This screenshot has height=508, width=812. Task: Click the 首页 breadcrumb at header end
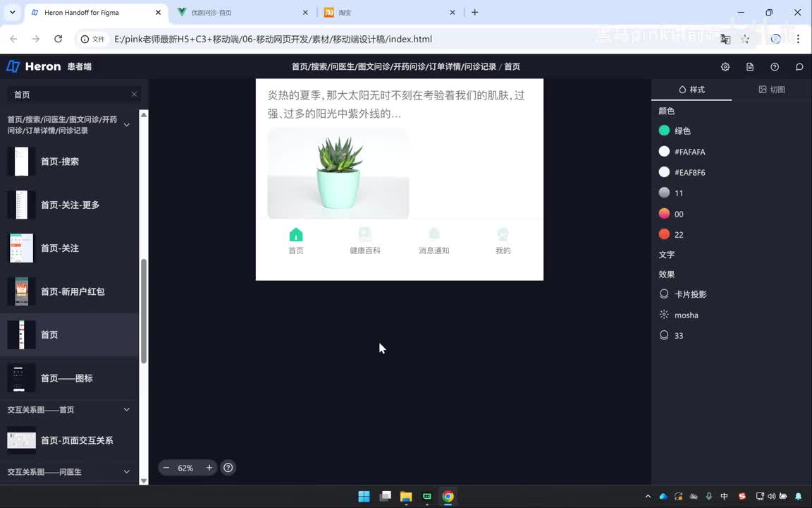coord(512,66)
